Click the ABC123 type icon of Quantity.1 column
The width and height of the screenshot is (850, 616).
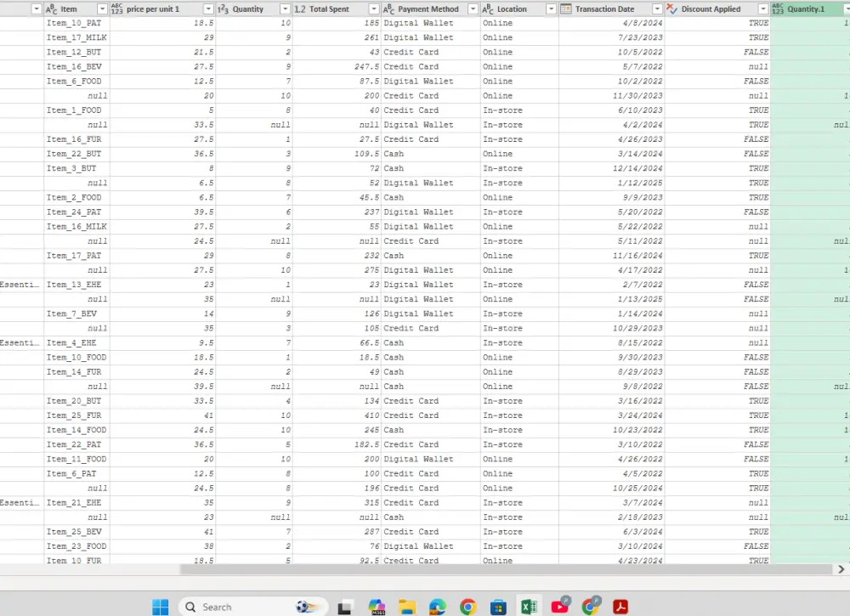778,8
